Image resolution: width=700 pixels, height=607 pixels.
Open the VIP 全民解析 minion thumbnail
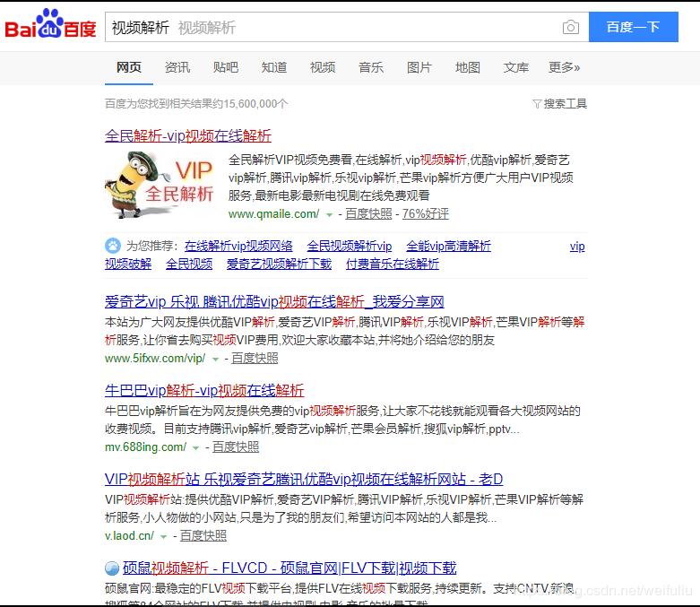160,185
